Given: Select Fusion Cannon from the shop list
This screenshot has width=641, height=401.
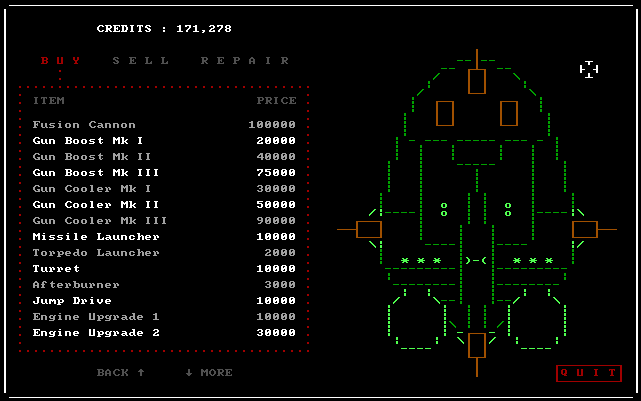Looking at the screenshot, I should click(x=84, y=125).
